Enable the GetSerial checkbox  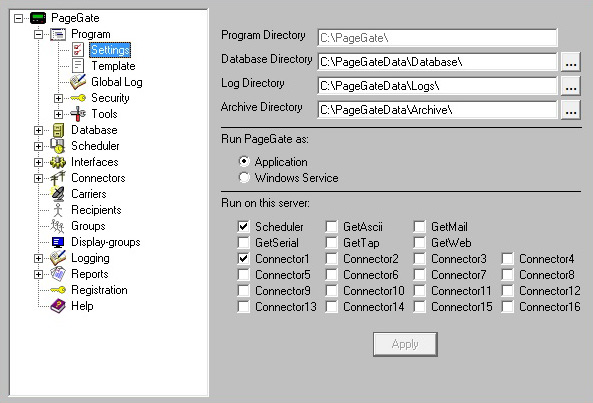[x=244, y=242]
